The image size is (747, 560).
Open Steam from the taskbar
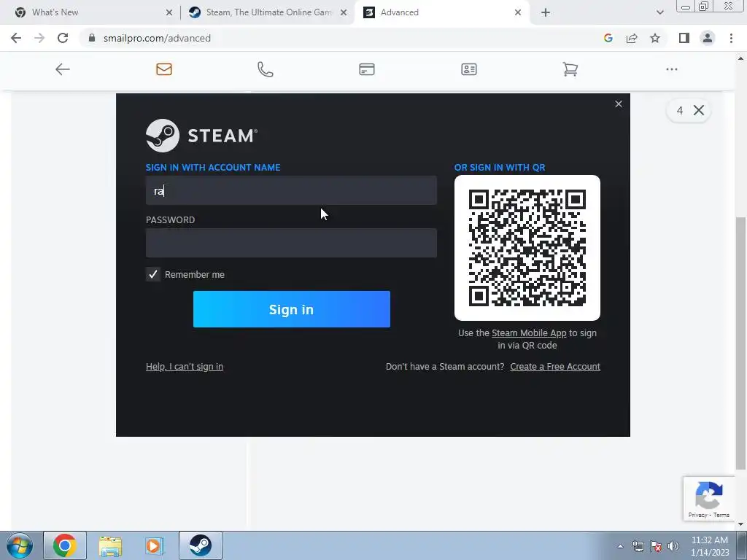[x=201, y=545]
